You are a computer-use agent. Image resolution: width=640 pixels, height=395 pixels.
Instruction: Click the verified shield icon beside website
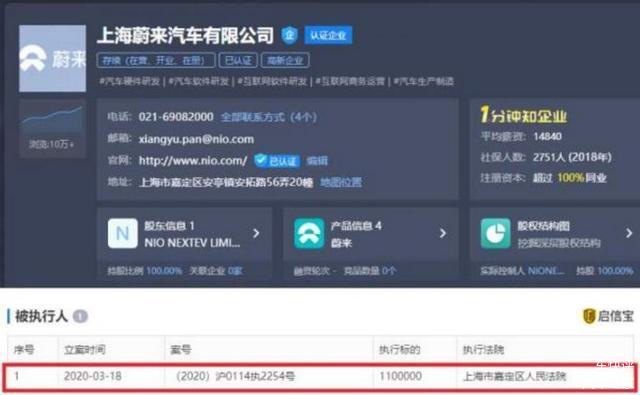click(x=260, y=160)
